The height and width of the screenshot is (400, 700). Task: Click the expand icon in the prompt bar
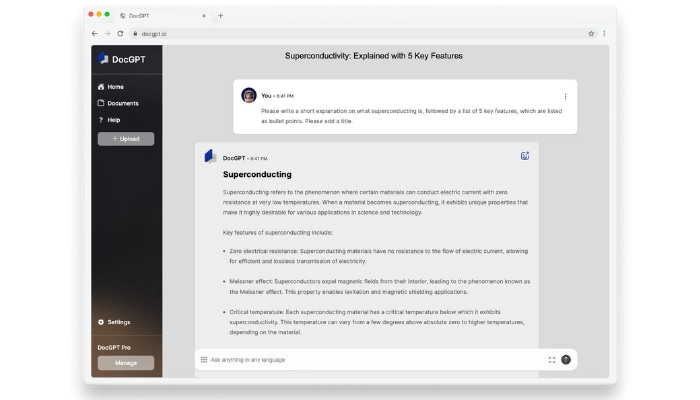(552, 360)
